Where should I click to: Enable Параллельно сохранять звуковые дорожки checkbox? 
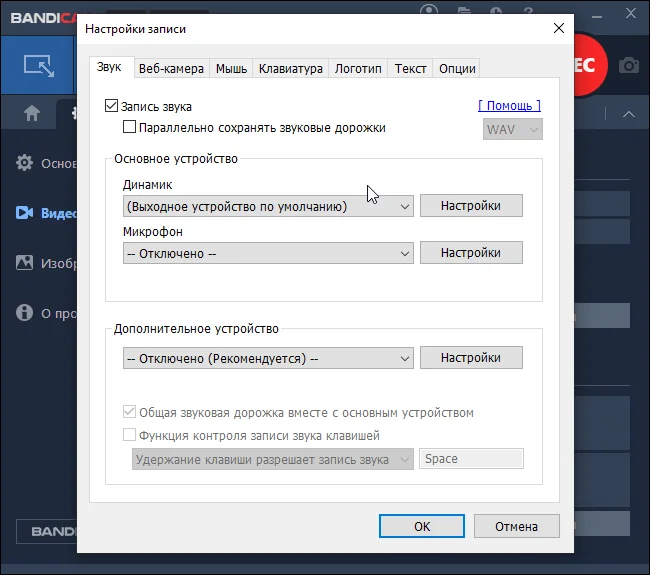point(129,127)
